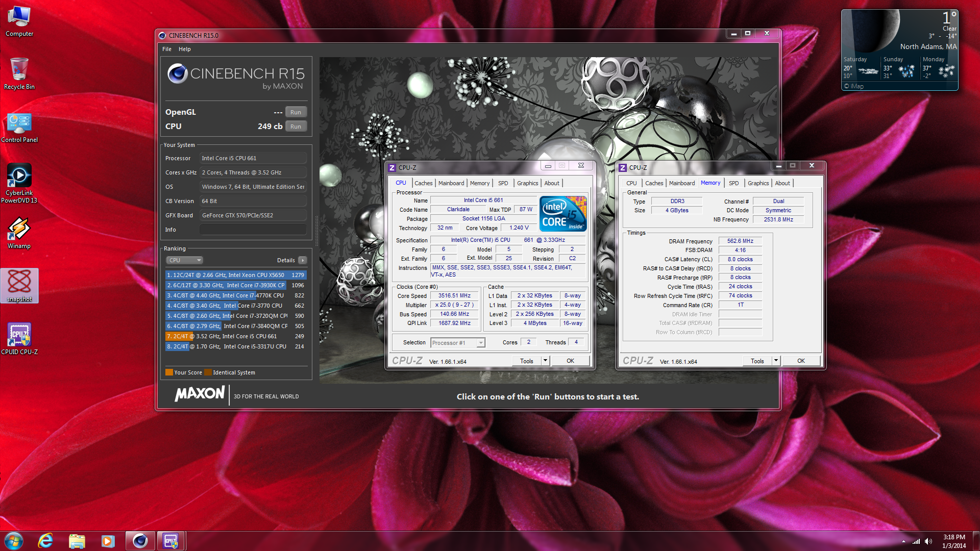Image resolution: width=980 pixels, height=551 pixels.
Task: Click the right CPU-Z title bar Z icon
Action: (623, 167)
